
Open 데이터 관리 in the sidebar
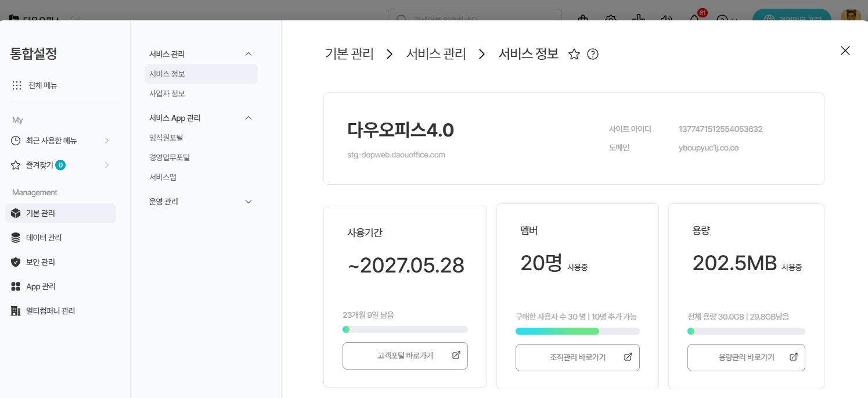[x=44, y=238]
